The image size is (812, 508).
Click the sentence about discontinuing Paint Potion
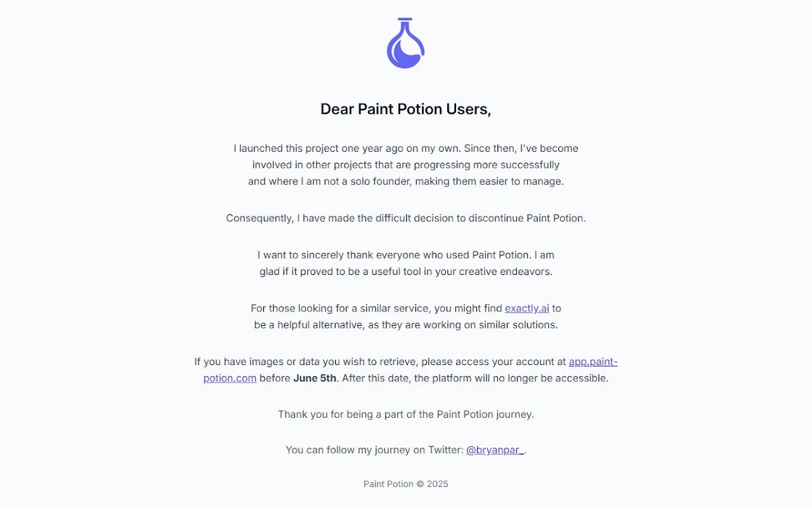(406, 218)
